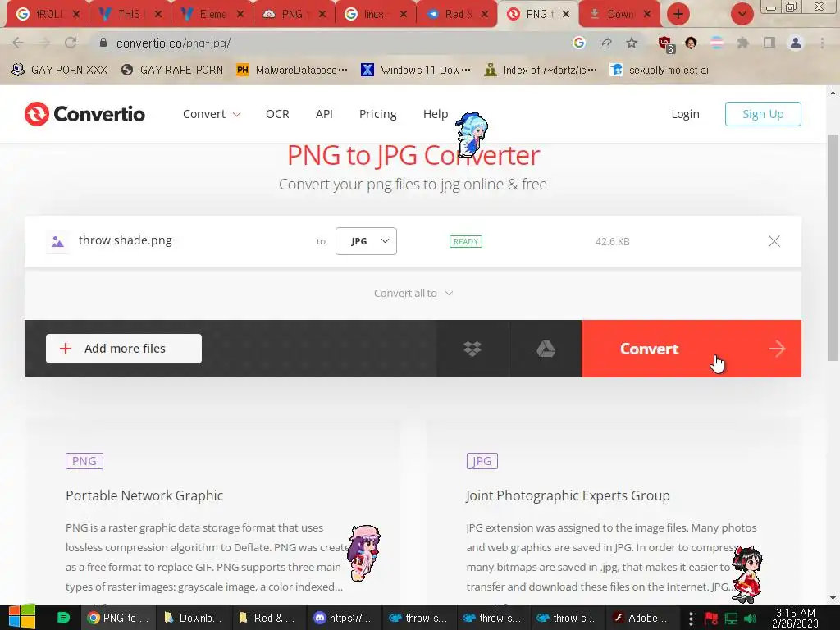Click the PNG format tag
The width and height of the screenshot is (840, 630).
pos(84,461)
